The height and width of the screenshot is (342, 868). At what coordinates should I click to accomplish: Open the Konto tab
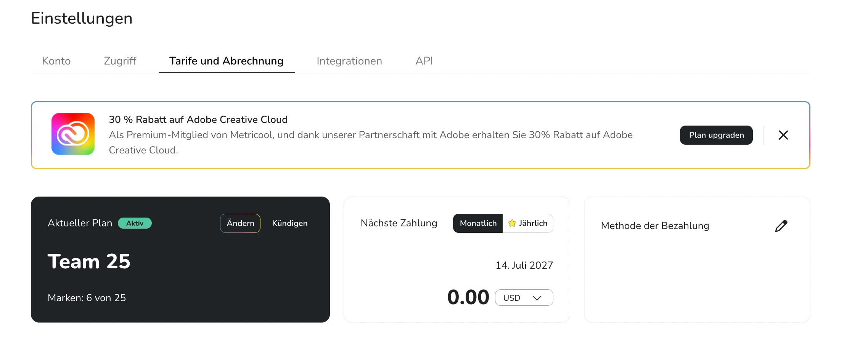[56, 61]
